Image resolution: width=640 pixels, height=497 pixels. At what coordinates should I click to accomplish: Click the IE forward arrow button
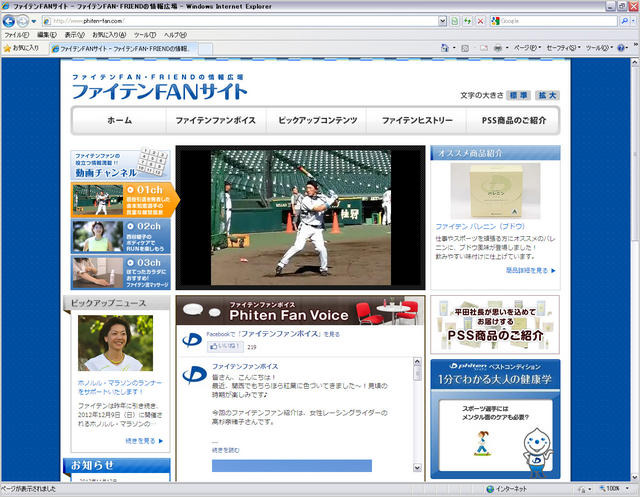[22, 21]
